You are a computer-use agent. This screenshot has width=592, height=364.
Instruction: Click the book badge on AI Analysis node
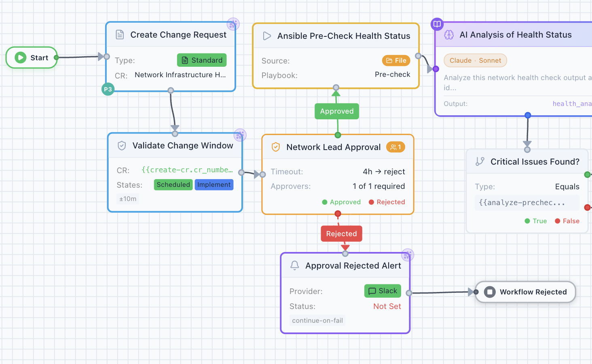(437, 24)
